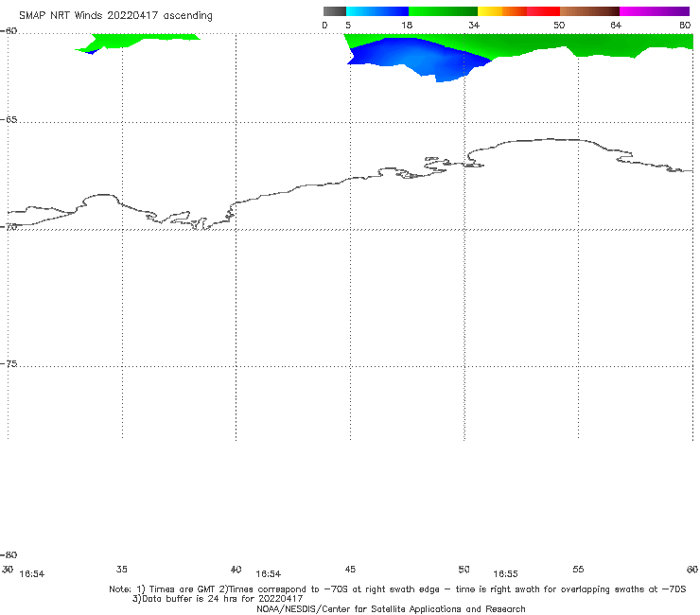Click the longitude axis label "45"
This screenshot has width=700, height=615.
350,569
